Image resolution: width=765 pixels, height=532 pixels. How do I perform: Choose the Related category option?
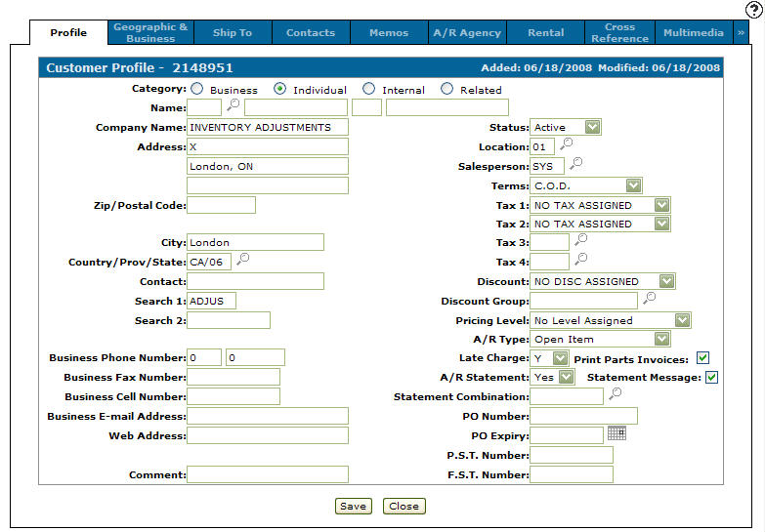coord(447,89)
